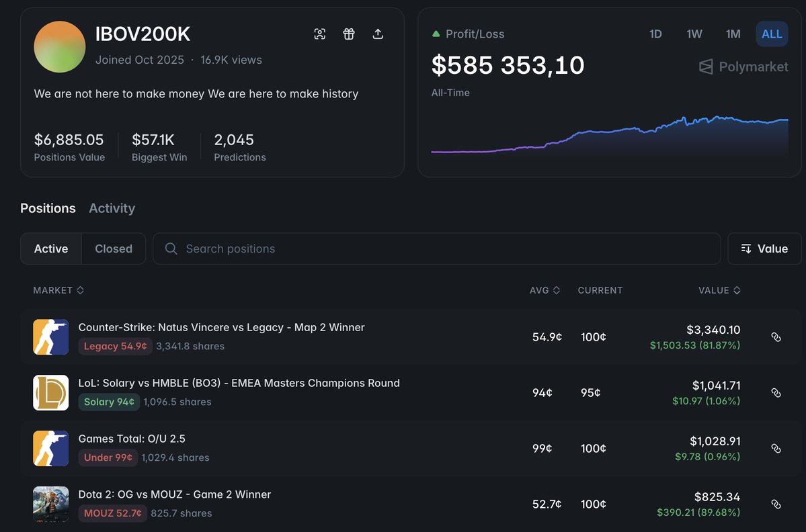
Task: Click the IBOV200K username heading
Action: click(x=143, y=34)
